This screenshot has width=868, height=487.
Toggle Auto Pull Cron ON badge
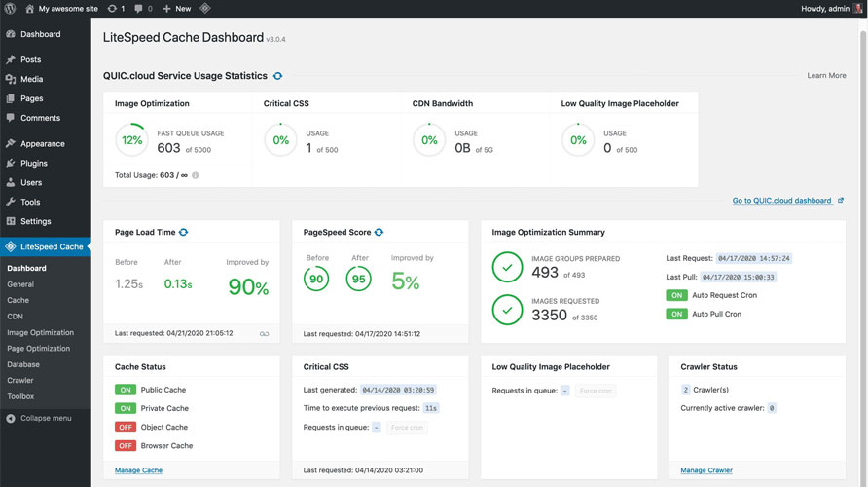point(676,315)
